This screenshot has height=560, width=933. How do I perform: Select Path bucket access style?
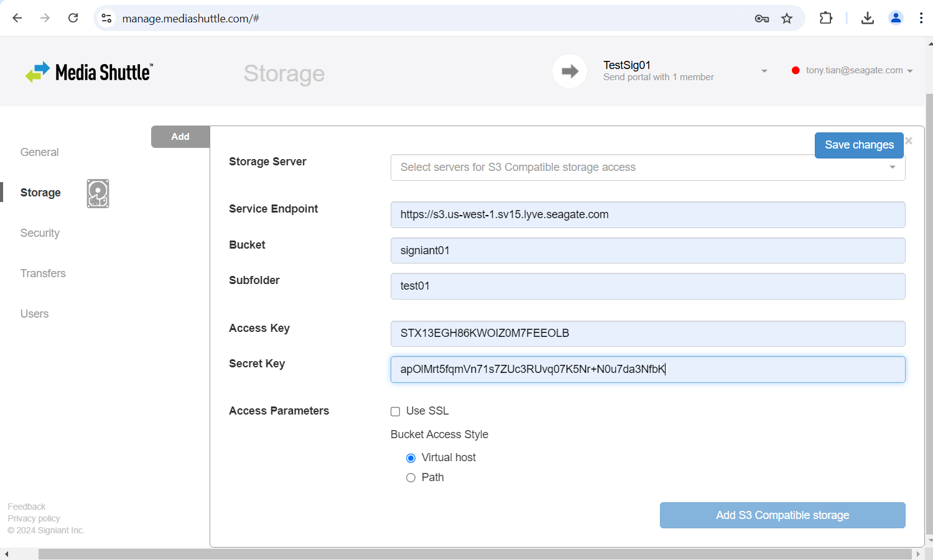411,478
